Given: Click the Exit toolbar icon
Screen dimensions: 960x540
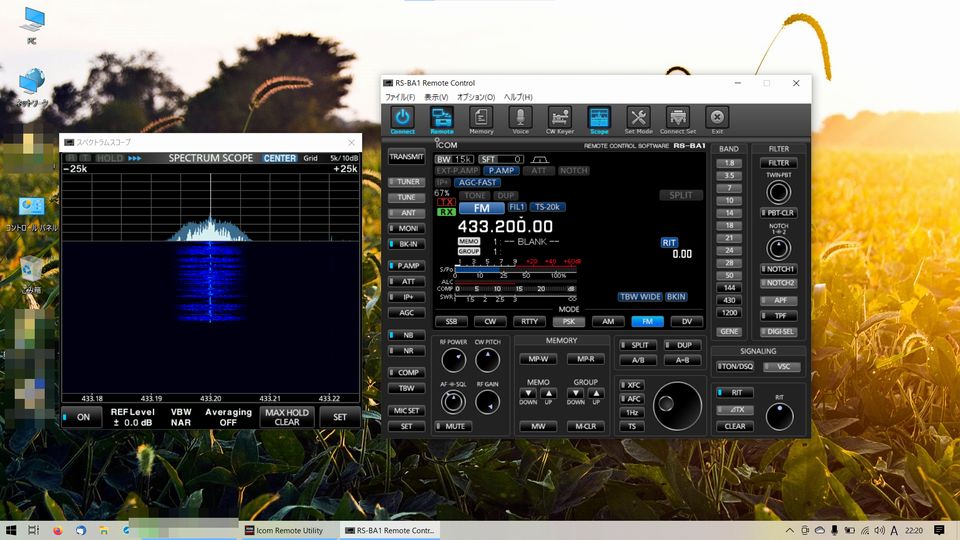Looking at the screenshot, I should [717, 119].
